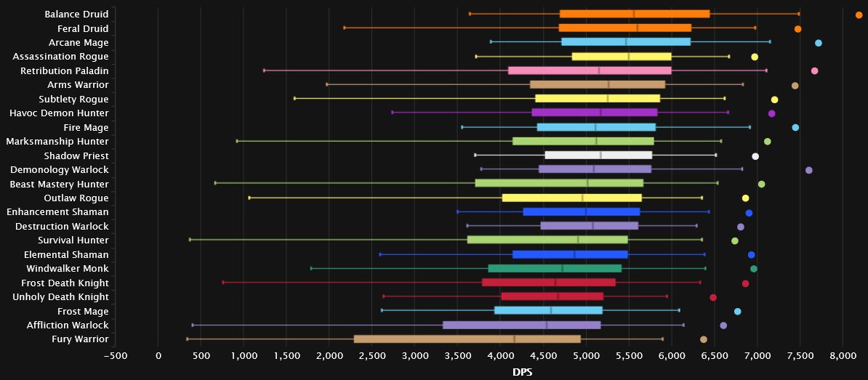Click the 5,000 tick on DPS axis
Image resolution: width=868 pixels, height=380 pixels.
585,355
